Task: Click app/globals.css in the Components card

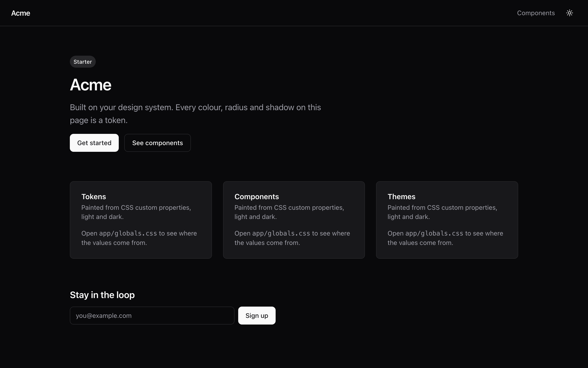Action: [x=281, y=233]
